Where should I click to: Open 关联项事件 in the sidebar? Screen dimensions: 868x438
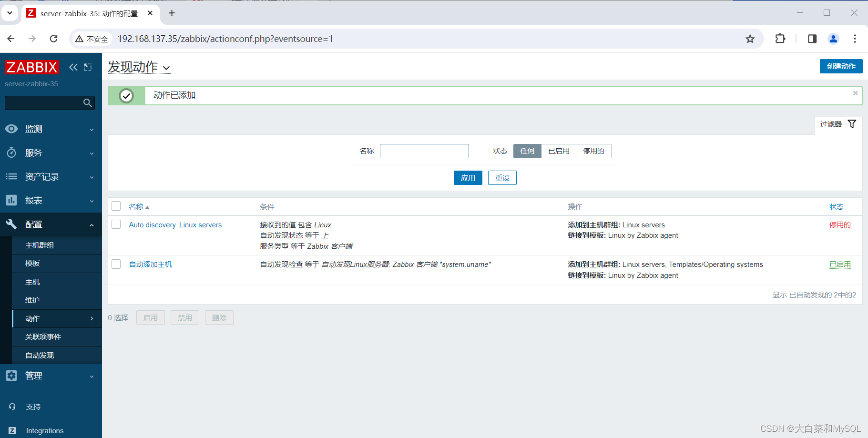(x=57, y=337)
